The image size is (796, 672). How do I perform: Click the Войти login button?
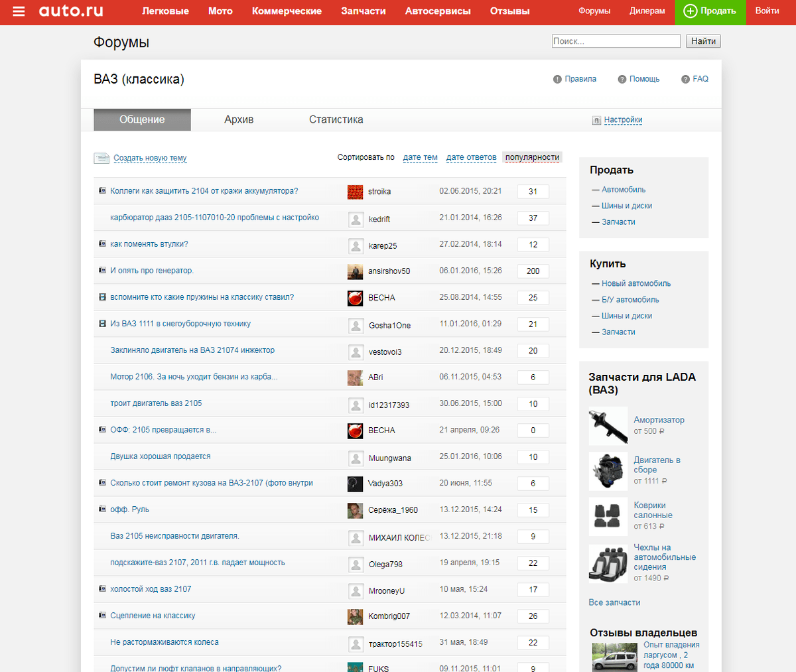tap(767, 11)
